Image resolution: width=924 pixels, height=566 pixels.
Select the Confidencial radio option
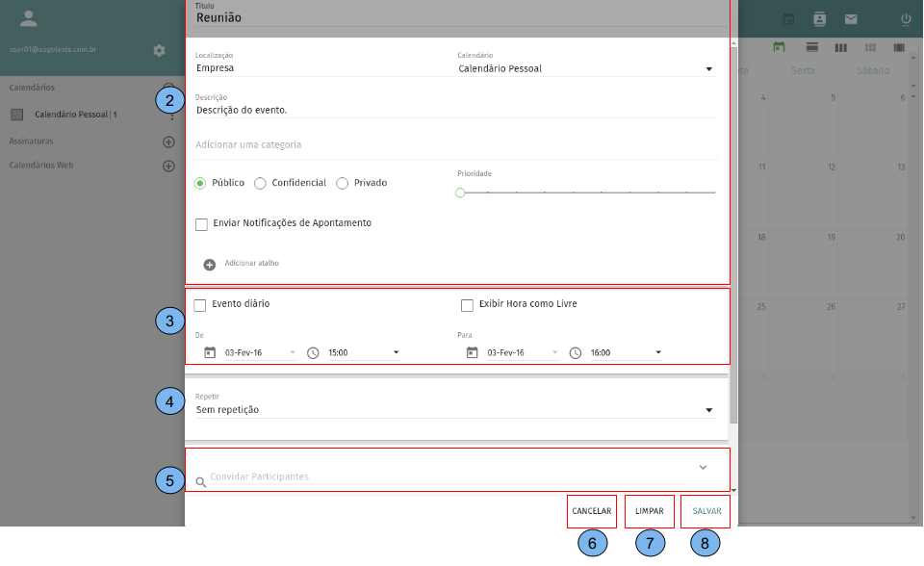[260, 184]
